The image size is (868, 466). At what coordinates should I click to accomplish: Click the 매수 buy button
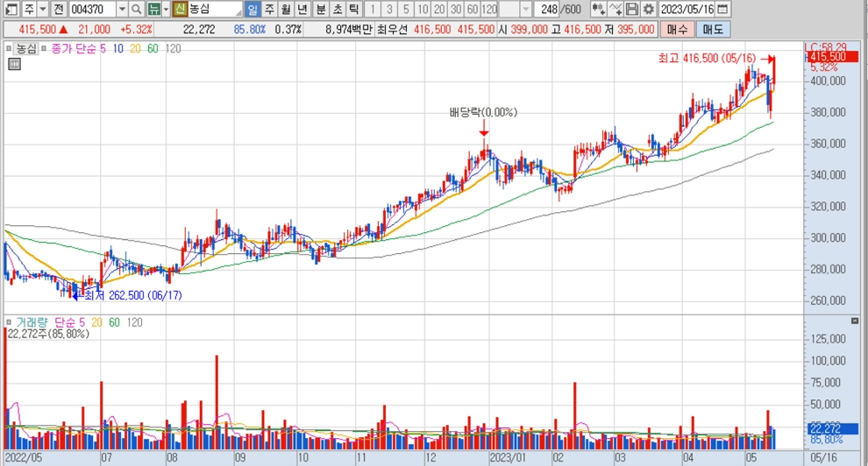pos(677,29)
